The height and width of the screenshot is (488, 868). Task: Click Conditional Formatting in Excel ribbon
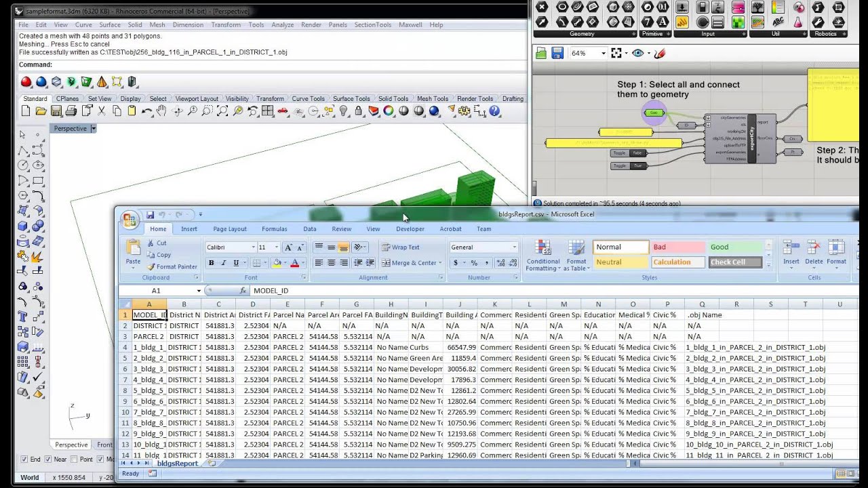pyautogui.click(x=543, y=256)
